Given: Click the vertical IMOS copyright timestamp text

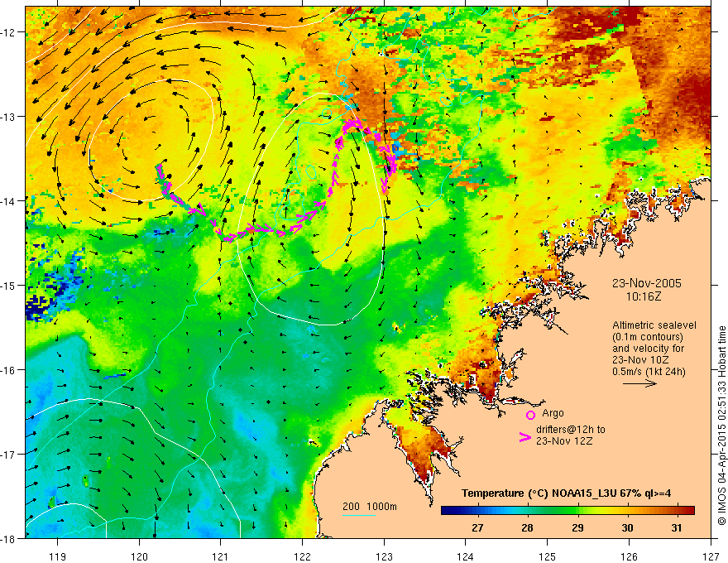Looking at the screenshot, I should pyautogui.click(x=721, y=426).
